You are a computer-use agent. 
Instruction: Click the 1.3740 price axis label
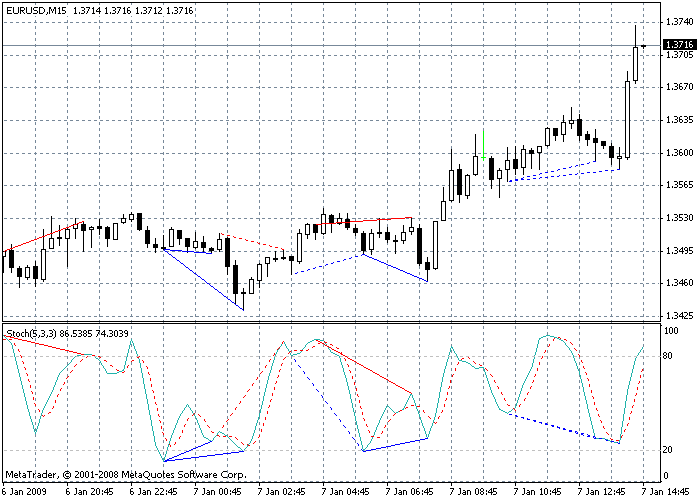pyautogui.click(x=677, y=23)
